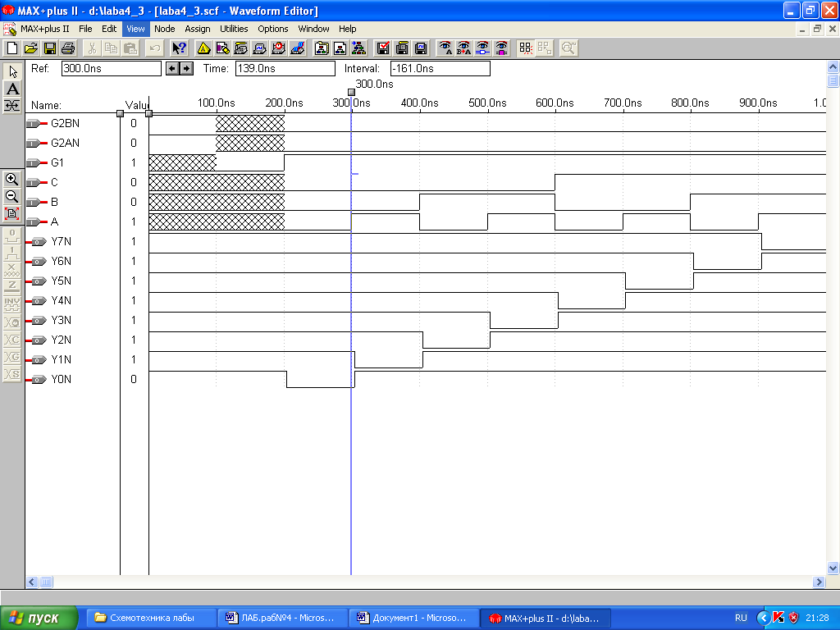Open the Utilities menu
Viewport: 840px width, 630px height.
click(234, 29)
